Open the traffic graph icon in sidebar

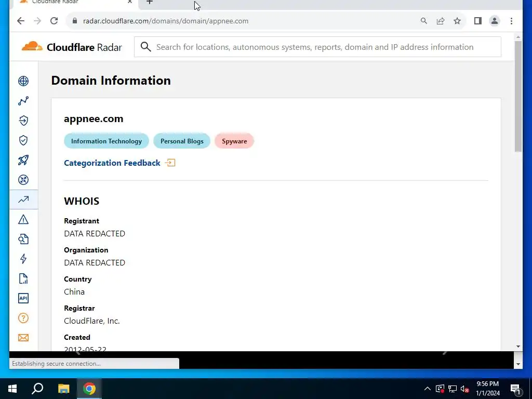click(x=23, y=101)
